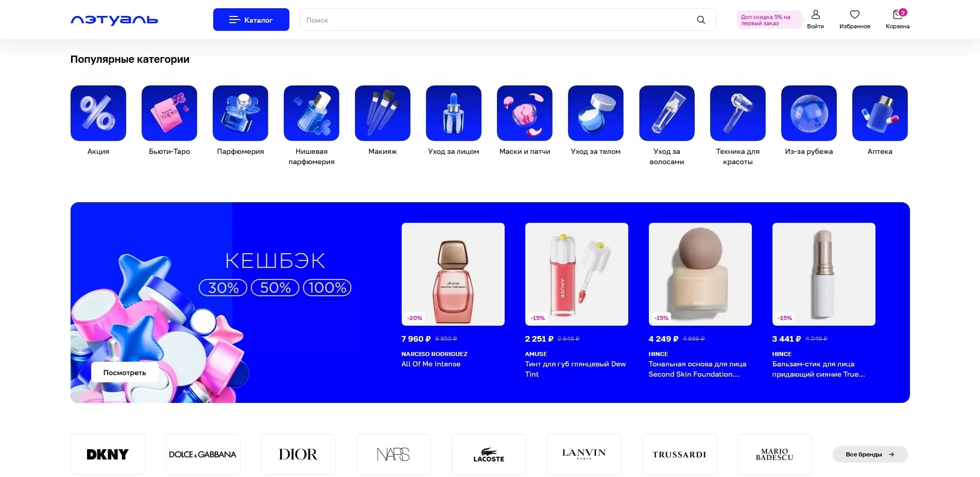Open the Акция percent category icon

(98, 113)
